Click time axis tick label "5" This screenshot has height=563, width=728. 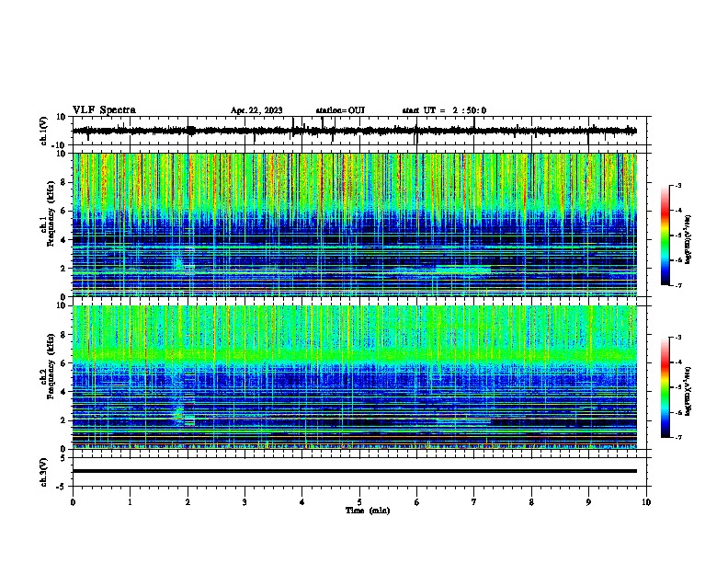point(359,502)
